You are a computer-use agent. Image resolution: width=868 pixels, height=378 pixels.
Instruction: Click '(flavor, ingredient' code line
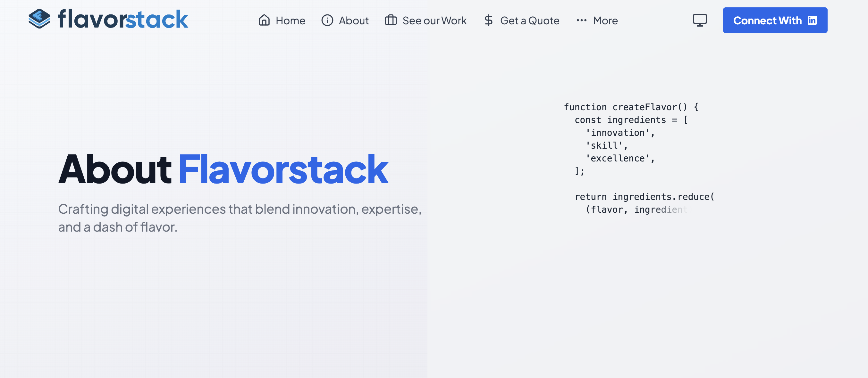(636, 210)
